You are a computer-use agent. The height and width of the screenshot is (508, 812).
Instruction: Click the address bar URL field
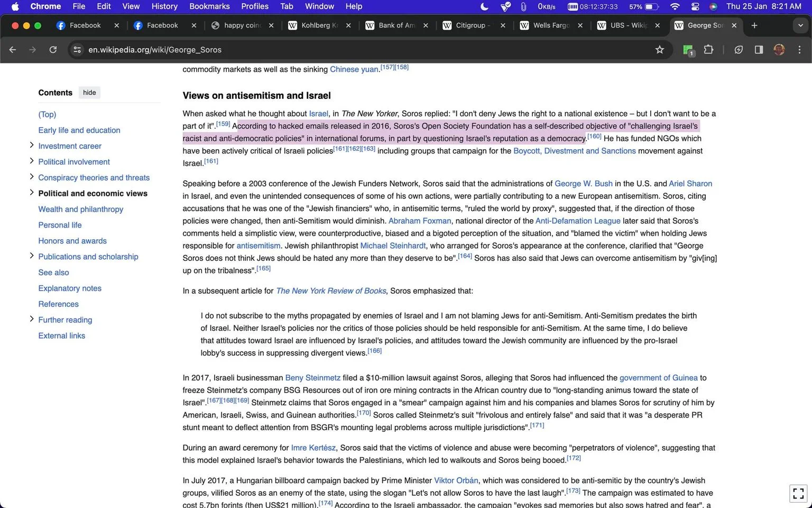click(365, 50)
